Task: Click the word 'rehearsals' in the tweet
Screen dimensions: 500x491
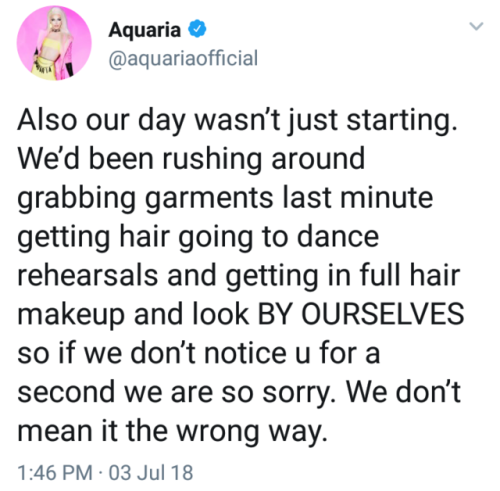Action: [x=88, y=275]
